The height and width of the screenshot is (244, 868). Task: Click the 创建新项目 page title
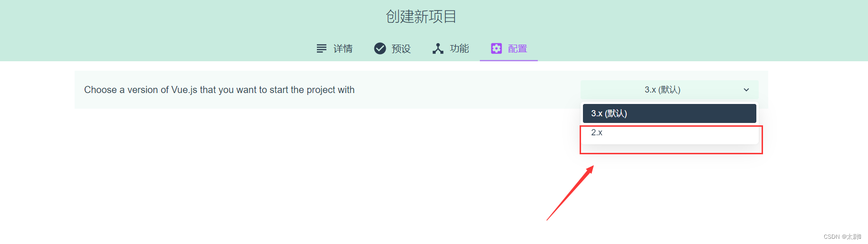coord(421,17)
